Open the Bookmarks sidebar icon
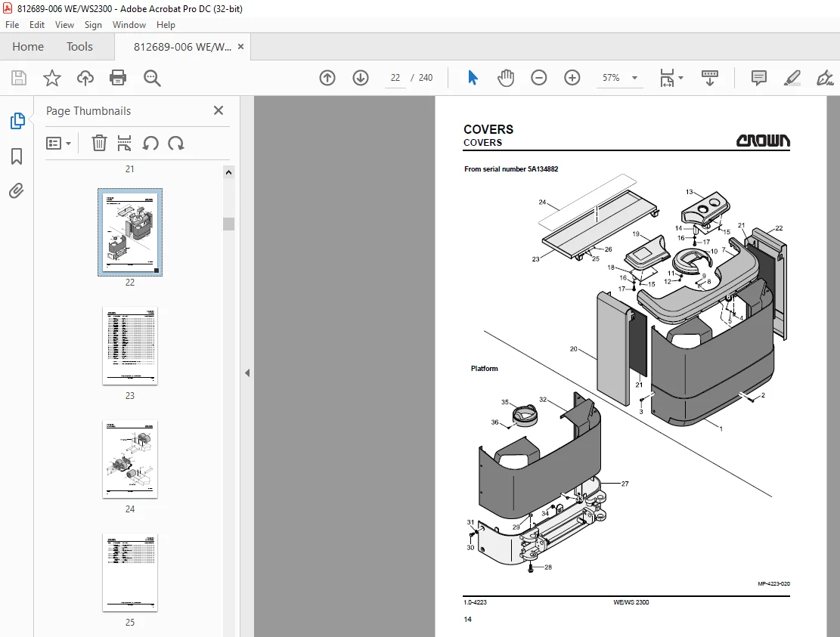Screen dimensions: 840x637 [17, 156]
